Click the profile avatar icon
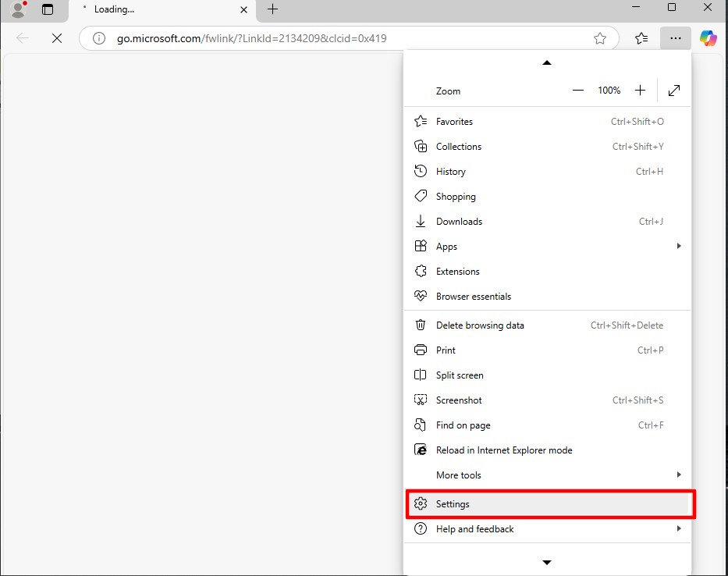 [19, 9]
